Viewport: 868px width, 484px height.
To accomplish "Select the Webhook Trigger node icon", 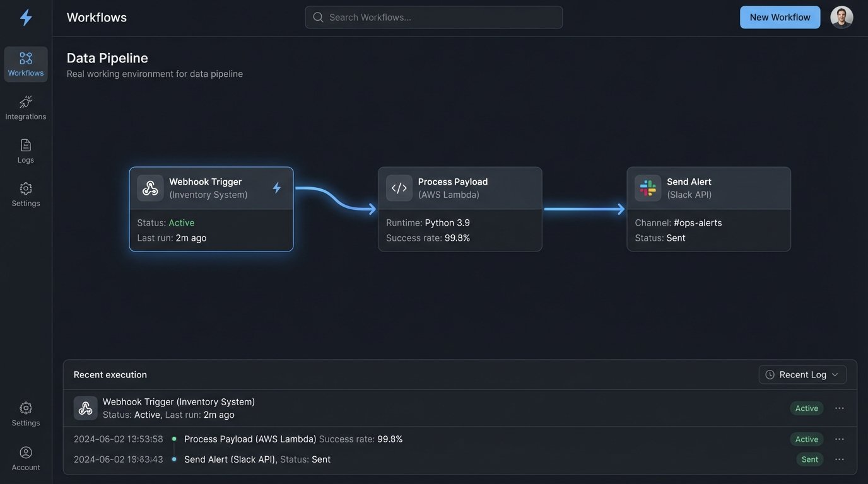I will (x=150, y=187).
